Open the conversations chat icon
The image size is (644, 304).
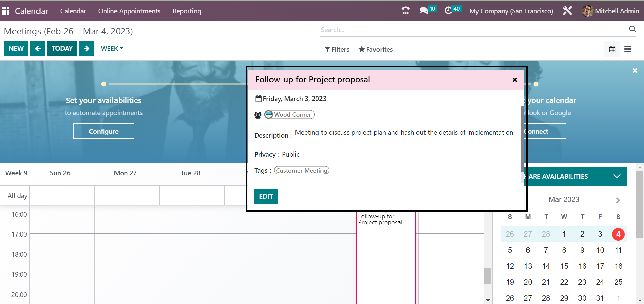424,11
